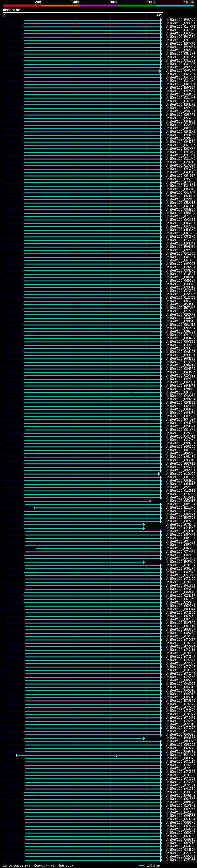Select hit label UniRef100_O50018

[x=180, y=203]
